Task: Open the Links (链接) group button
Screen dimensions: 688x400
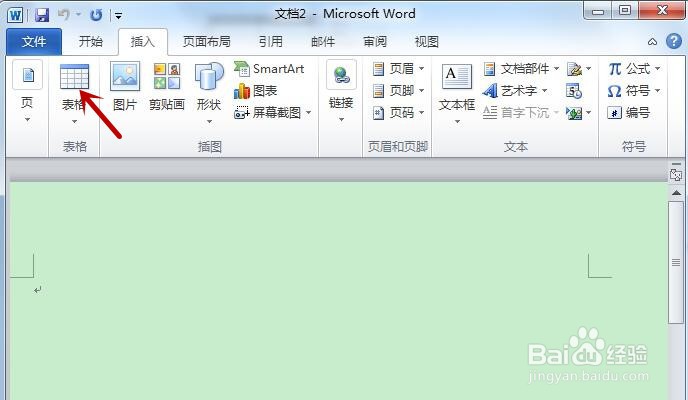Action: pos(341,91)
